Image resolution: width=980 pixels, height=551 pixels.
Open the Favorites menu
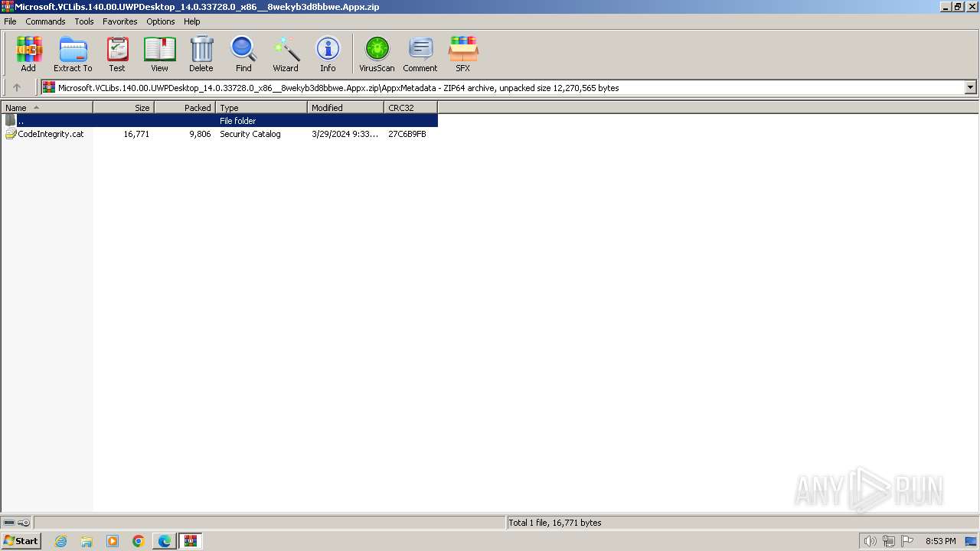coord(120,21)
